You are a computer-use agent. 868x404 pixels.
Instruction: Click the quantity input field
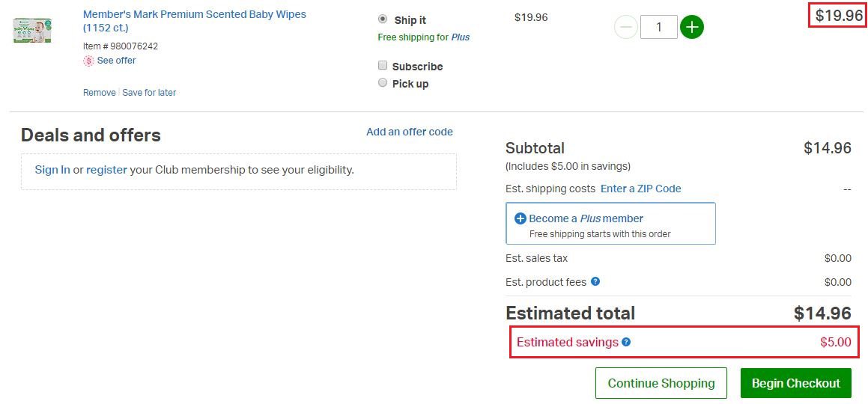659,28
